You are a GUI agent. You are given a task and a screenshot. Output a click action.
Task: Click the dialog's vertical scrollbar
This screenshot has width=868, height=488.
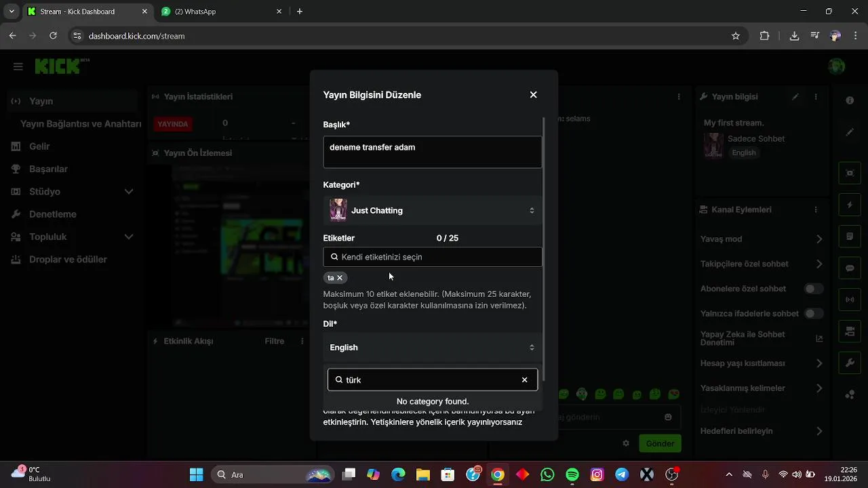coord(544,249)
